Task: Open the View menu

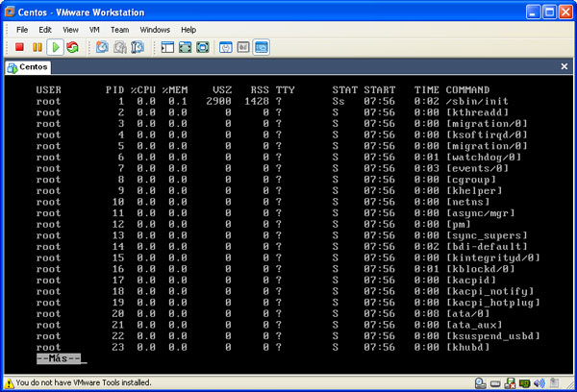Action: point(71,30)
